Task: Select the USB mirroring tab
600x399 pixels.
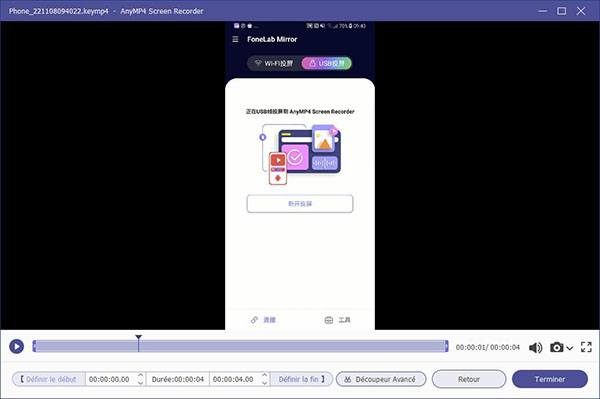Action: [327, 63]
